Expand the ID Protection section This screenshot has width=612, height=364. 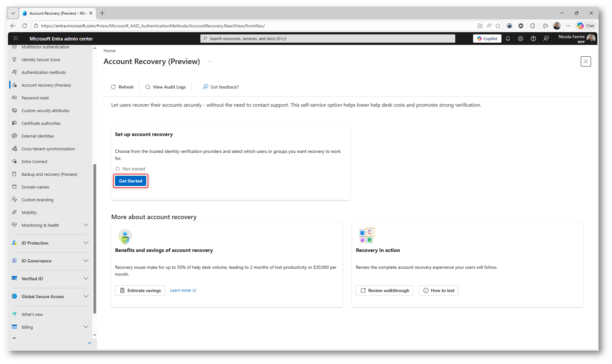tap(86, 243)
